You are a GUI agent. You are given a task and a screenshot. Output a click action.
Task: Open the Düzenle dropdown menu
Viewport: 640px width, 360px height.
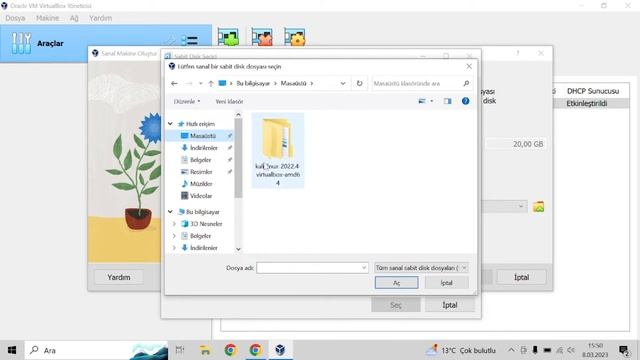(187, 101)
